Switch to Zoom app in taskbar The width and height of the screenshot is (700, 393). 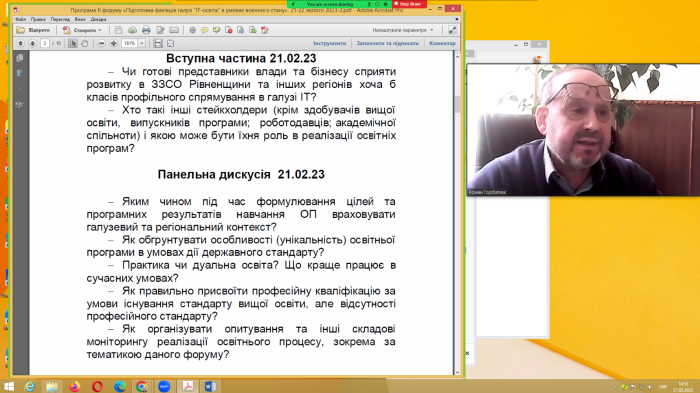click(x=164, y=386)
